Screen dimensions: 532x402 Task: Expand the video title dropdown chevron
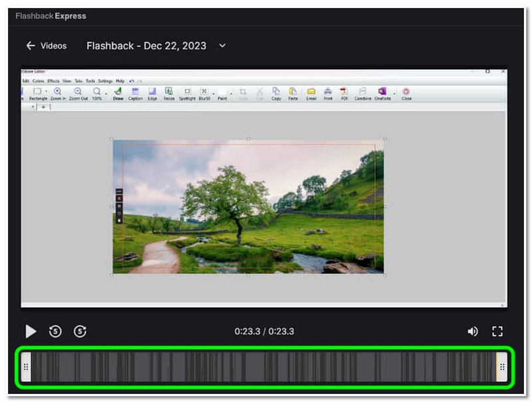[222, 46]
